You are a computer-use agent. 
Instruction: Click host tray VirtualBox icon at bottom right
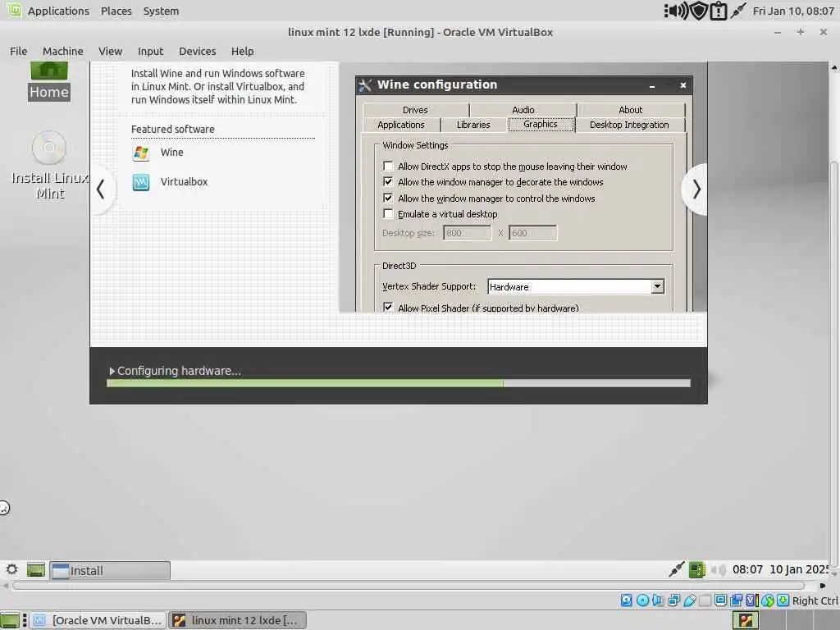tap(746, 620)
